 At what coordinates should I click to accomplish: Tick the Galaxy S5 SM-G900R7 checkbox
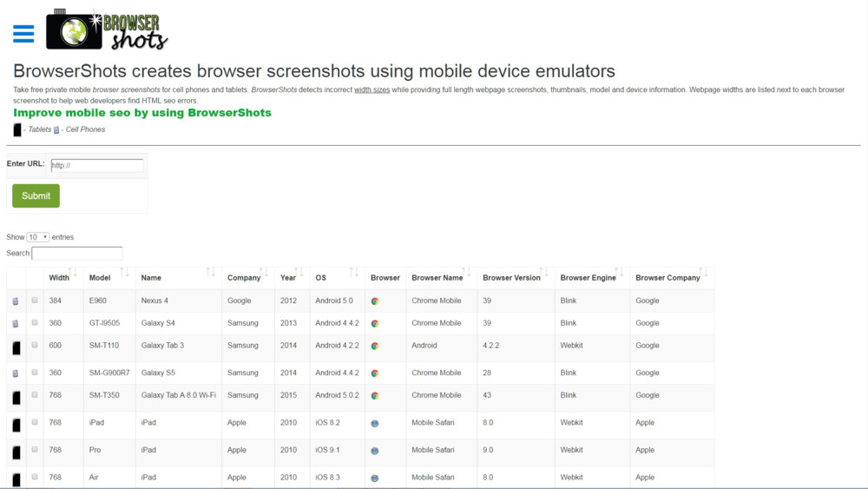click(x=35, y=372)
